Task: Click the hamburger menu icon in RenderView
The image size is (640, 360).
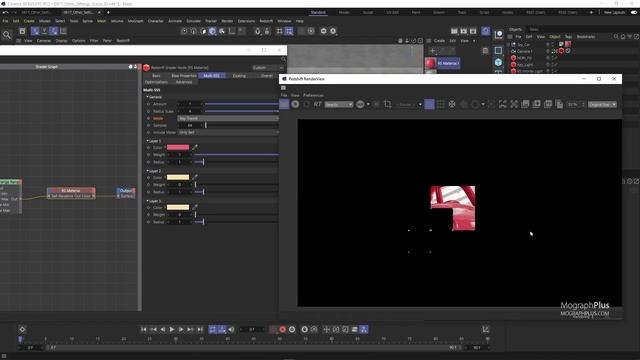Action: (x=283, y=88)
